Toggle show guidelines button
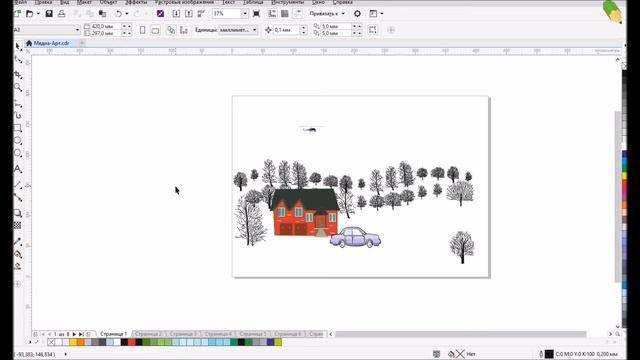This screenshot has height=360, width=640. [x=298, y=13]
